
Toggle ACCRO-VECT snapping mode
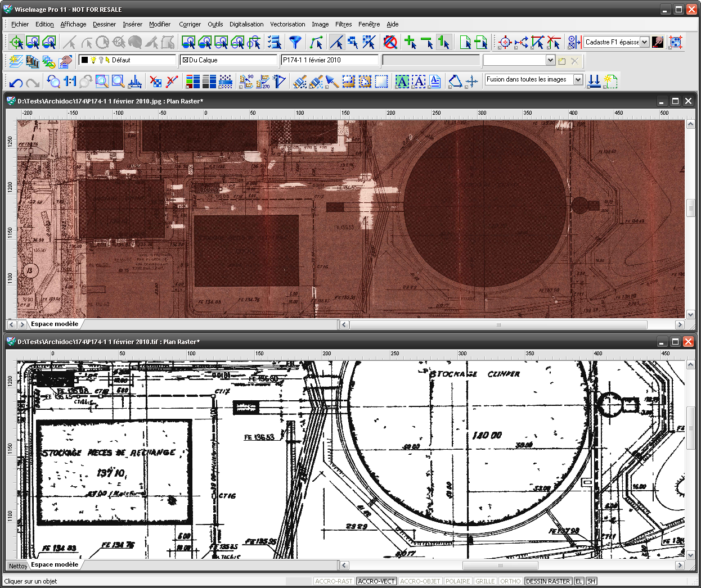[376, 581]
